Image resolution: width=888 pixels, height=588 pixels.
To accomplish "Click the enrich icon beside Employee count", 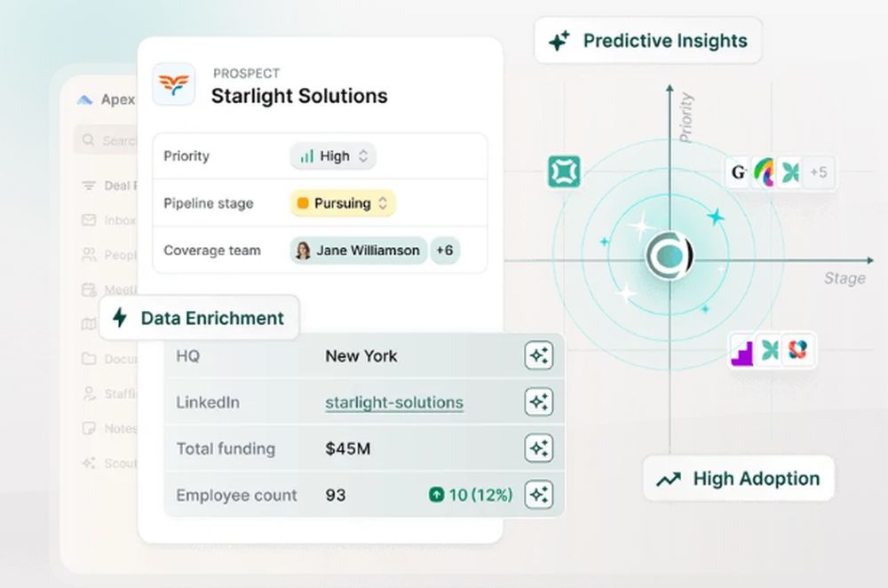I will [538, 495].
